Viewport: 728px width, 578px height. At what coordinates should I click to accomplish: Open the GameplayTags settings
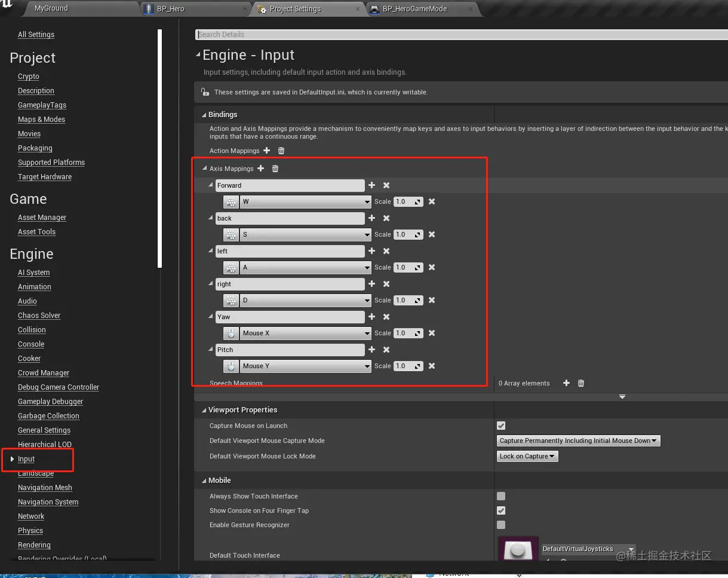(42, 105)
